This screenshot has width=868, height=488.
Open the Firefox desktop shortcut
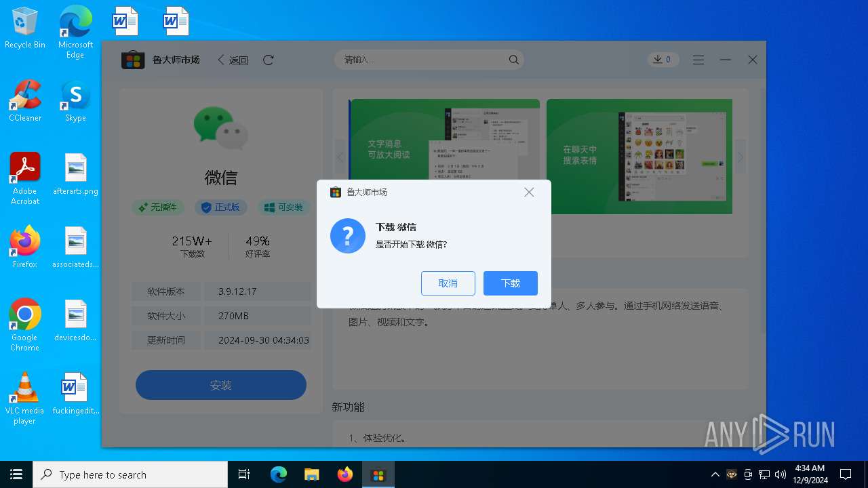point(25,247)
